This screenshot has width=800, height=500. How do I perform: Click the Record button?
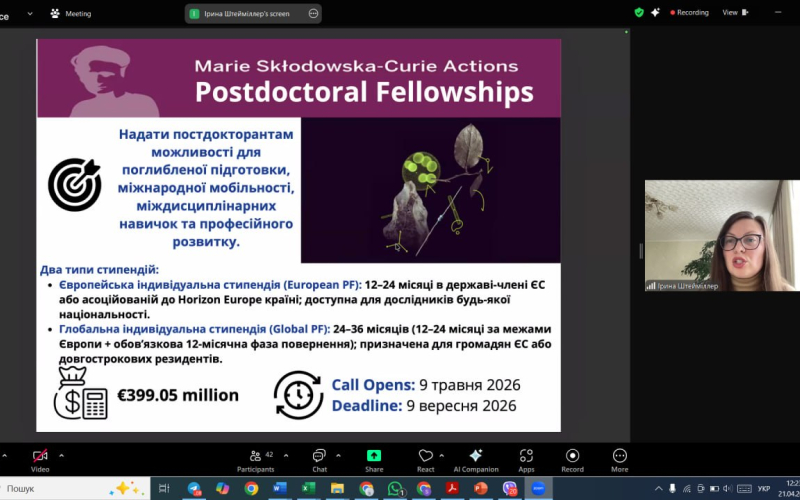(x=572, y=460)
